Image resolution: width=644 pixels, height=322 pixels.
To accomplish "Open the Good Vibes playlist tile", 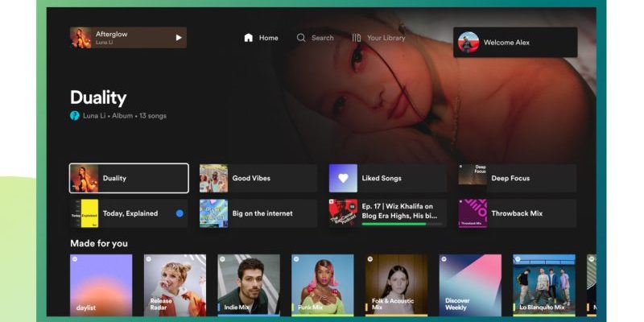I will pyautogui.click(x=258, y=178).
